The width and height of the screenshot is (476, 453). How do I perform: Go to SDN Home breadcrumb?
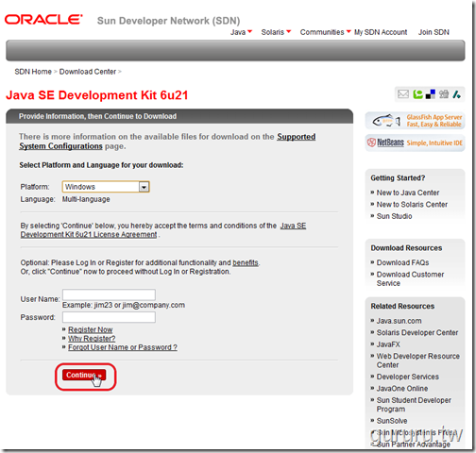[33, 72]
